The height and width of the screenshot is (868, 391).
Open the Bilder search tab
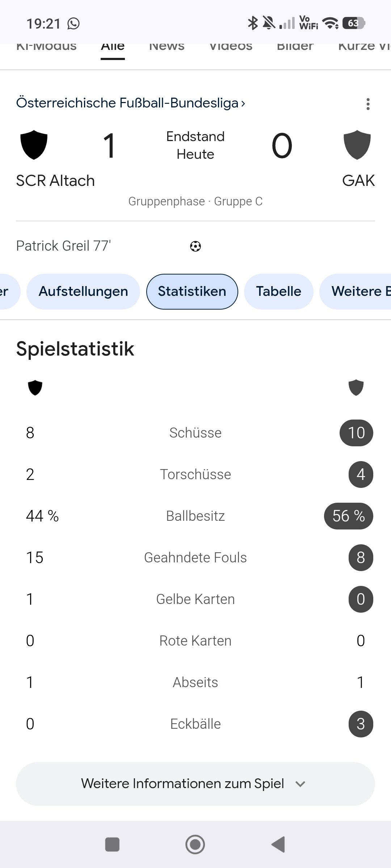tap(295, 48)
